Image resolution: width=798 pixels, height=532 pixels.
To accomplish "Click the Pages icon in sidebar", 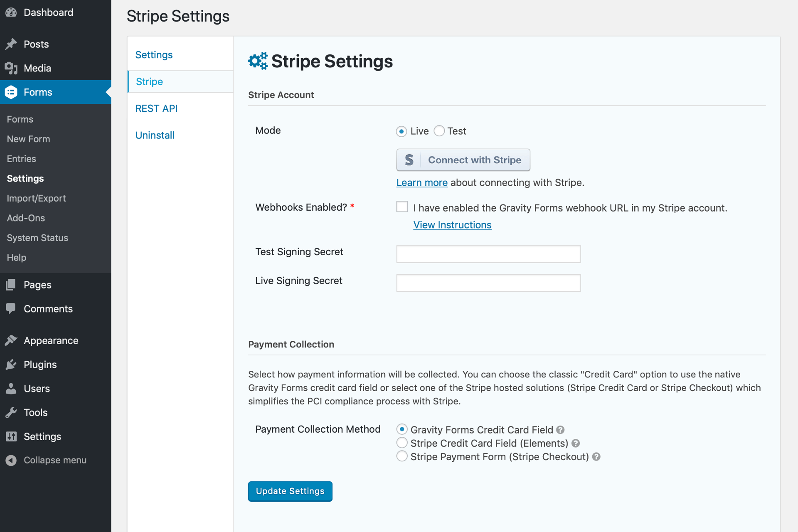I will [11, 285].
